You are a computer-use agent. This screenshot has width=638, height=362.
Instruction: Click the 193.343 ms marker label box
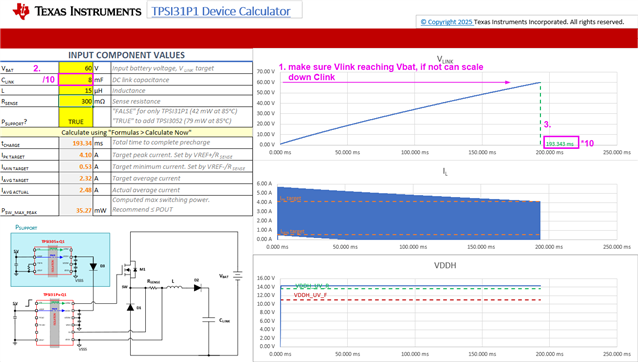(x=561, y=142)
